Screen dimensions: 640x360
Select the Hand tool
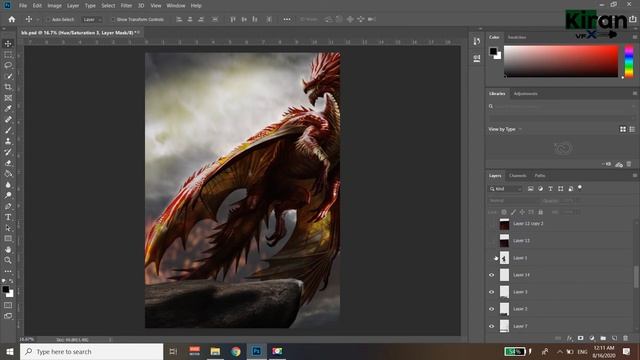pos(8,249)
